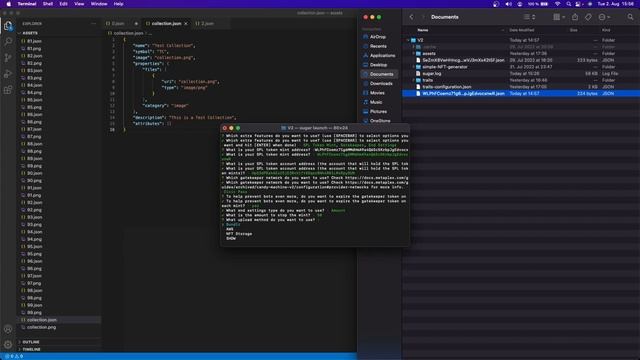Click the errors and warnings status bar indicator
The width and height of the screenshot is (640, 360).
[x=14, y=356]
